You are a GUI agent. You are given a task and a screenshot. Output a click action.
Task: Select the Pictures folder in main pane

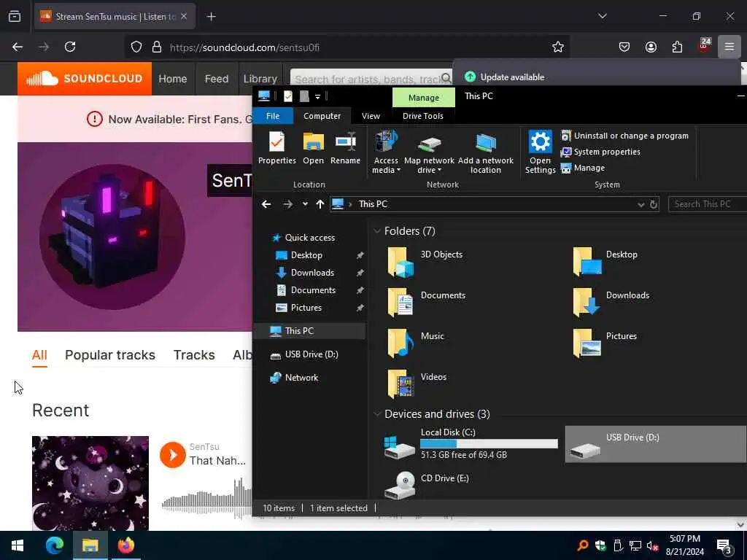click(605, 343)
